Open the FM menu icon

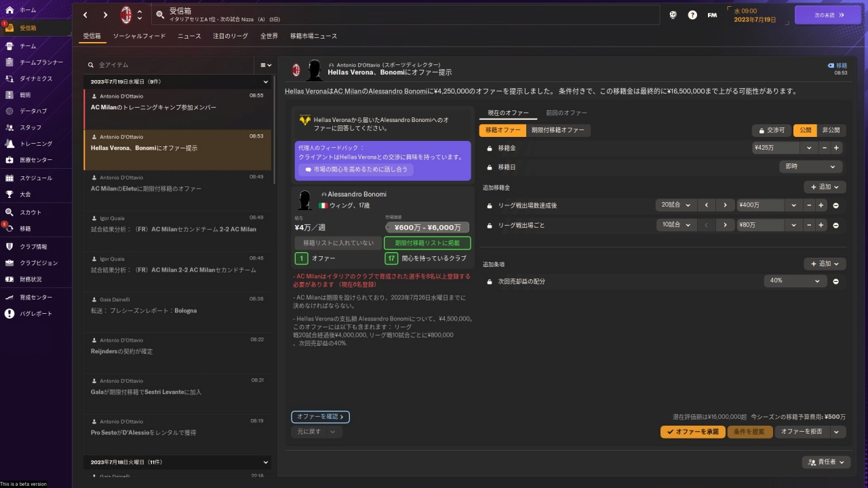[x=712, y=15]
